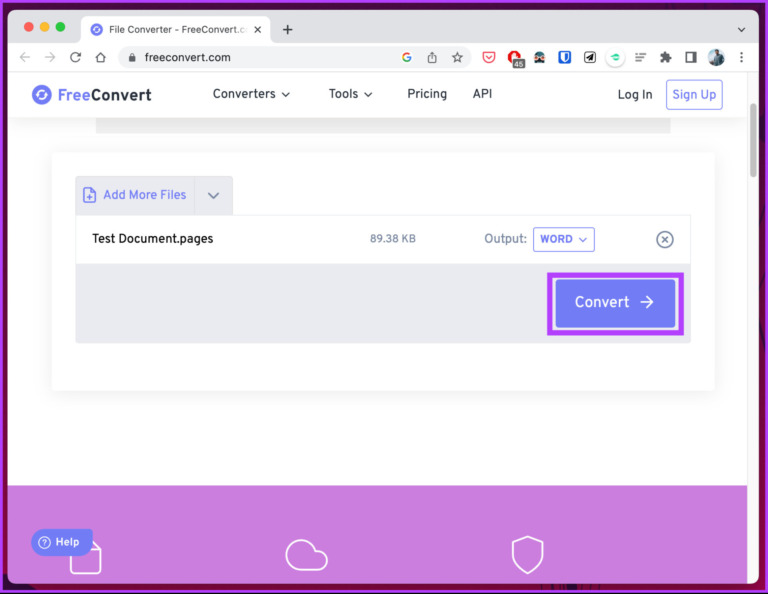Open the WORD output format dropdown
Viewport: 768px width, 594px height.
point(564,239)
